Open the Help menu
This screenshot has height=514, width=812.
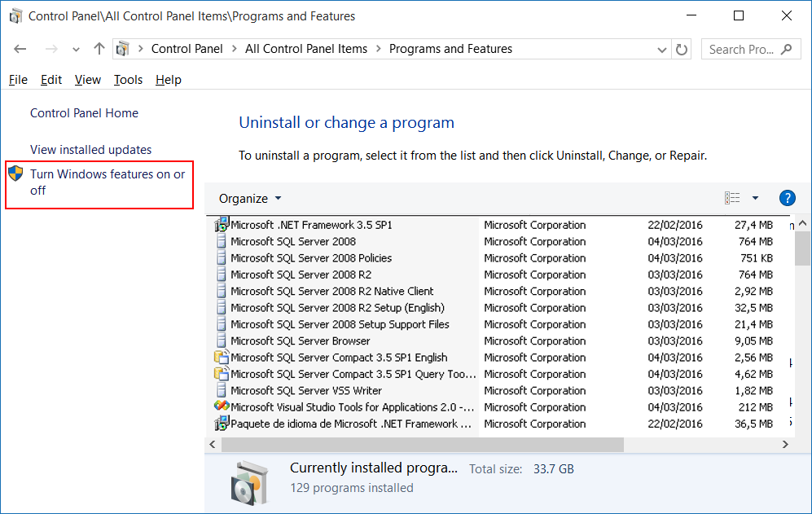click(169, 80)
